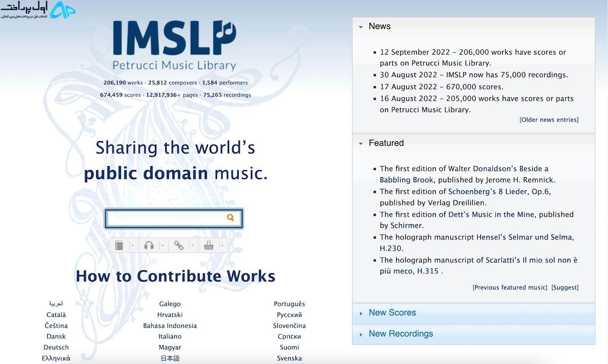Open Older news entries link
Image resolution: width=608 pixels, height=364 pixels.
click(x=549, y=120)
